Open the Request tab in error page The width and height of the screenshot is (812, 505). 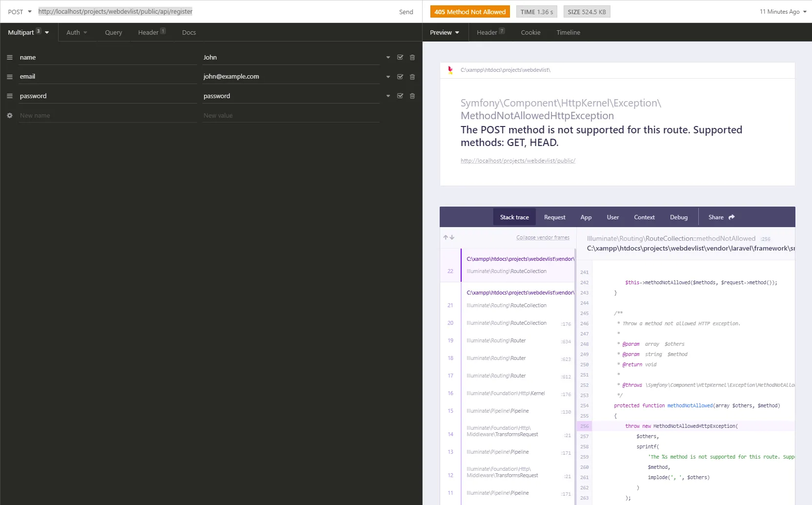coord(555,217)
